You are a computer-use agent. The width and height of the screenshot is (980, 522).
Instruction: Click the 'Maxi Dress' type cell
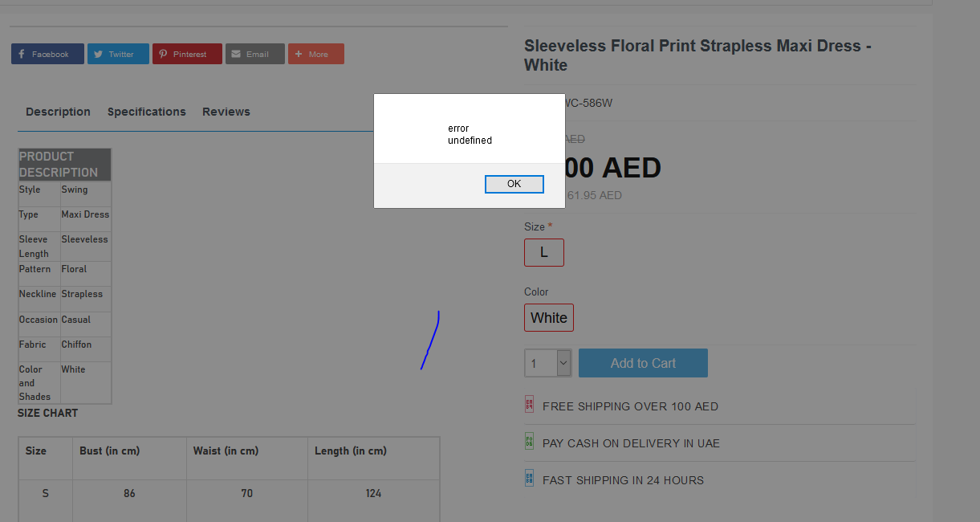[86, 218]
